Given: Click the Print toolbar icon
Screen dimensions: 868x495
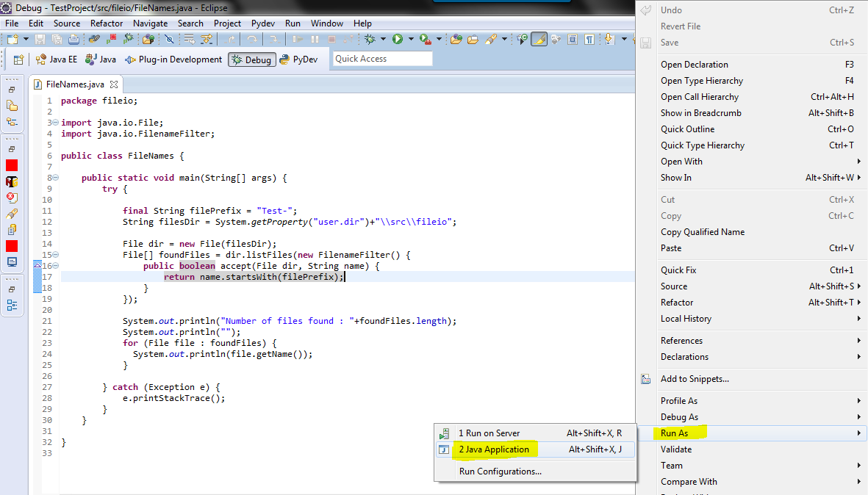Looking at the screenshot, I should (x=73, y=40).
